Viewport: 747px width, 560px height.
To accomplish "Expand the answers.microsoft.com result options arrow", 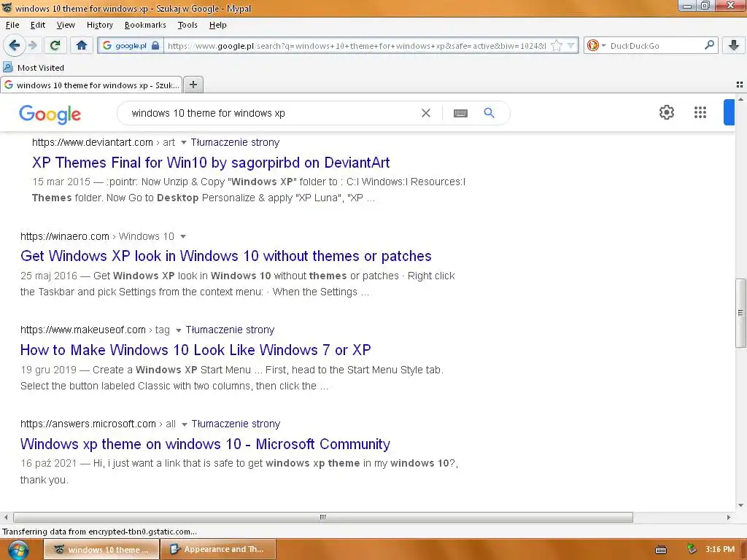I will [185, 424].
